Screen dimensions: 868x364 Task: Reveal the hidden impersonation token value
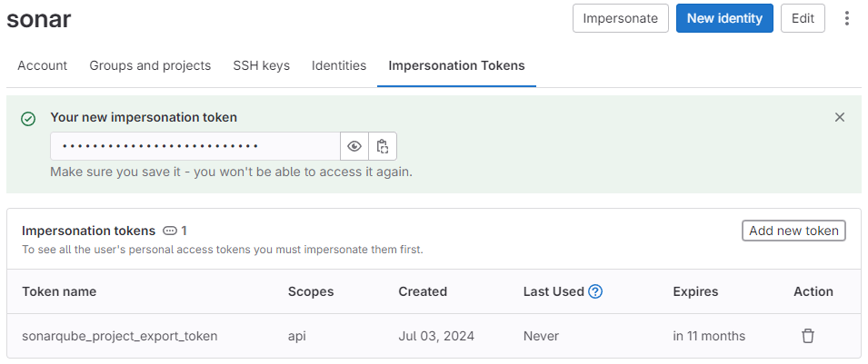(354, 146)
